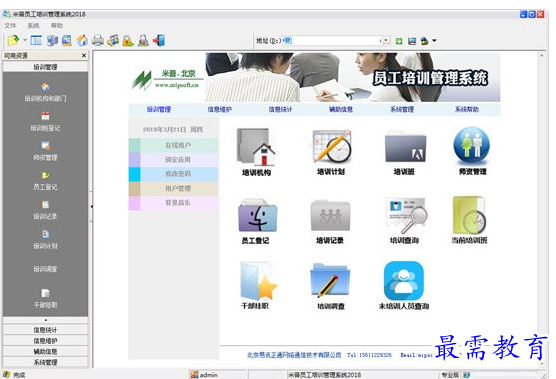Expand the 信息维护 sidebar section
The width and height of the screenshot is (556, 379).
coord(45,341)
